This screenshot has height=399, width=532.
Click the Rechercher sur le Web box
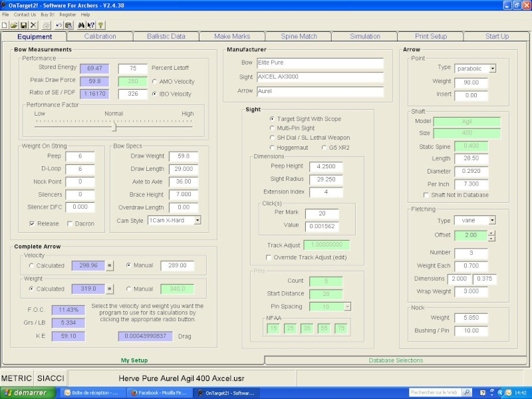[x=436, y=392]
